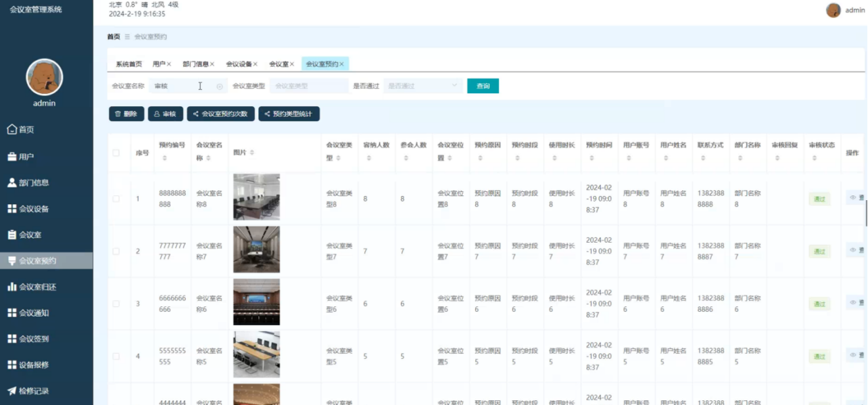Click the 会议室类型 search input field

tap(309, 86)
